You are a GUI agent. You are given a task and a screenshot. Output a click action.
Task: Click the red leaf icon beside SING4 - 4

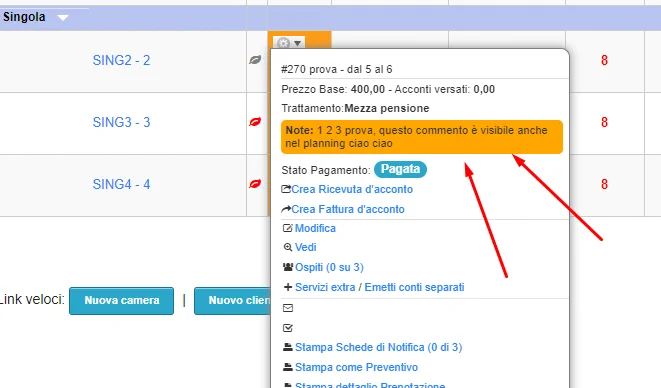tap(255, 184)
